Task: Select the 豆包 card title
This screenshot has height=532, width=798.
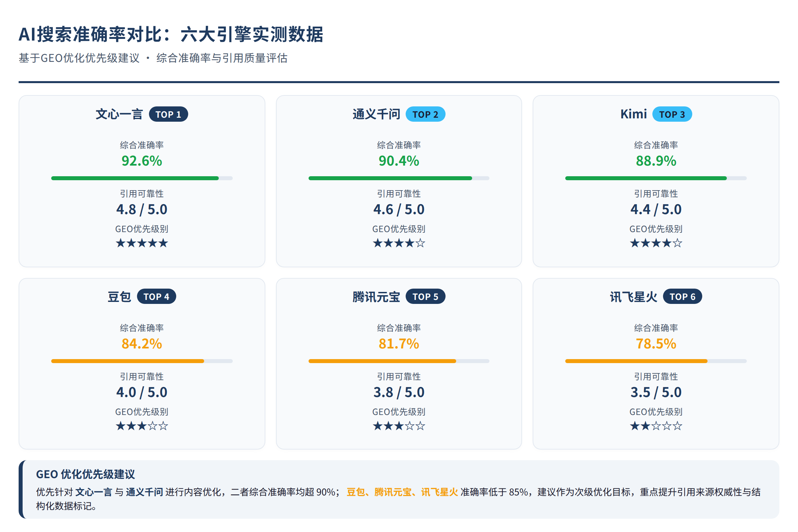Action: tap(119, 297)
